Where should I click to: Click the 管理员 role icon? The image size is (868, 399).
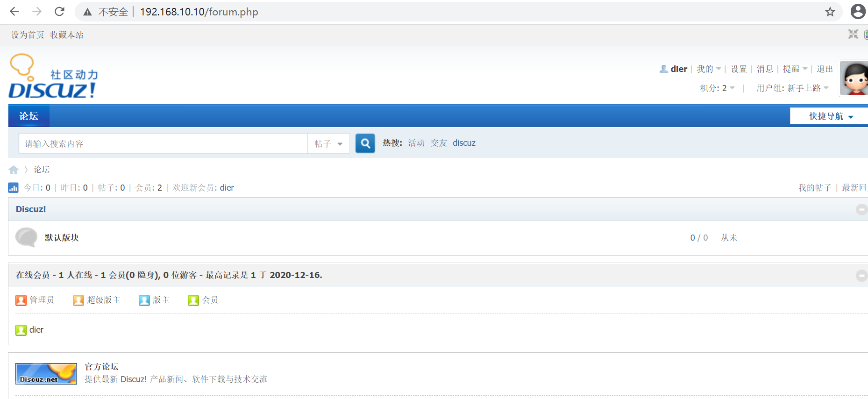pos(21,300)
